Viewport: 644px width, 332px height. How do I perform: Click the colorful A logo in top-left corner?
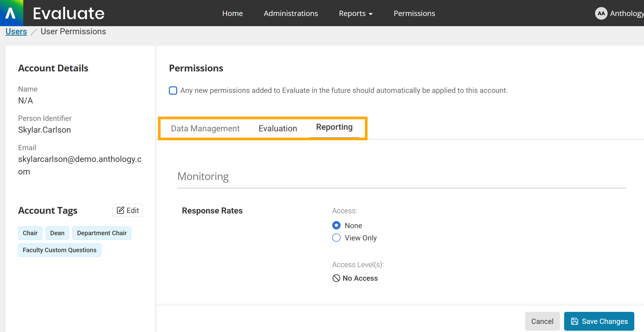[x=11, y=13]
